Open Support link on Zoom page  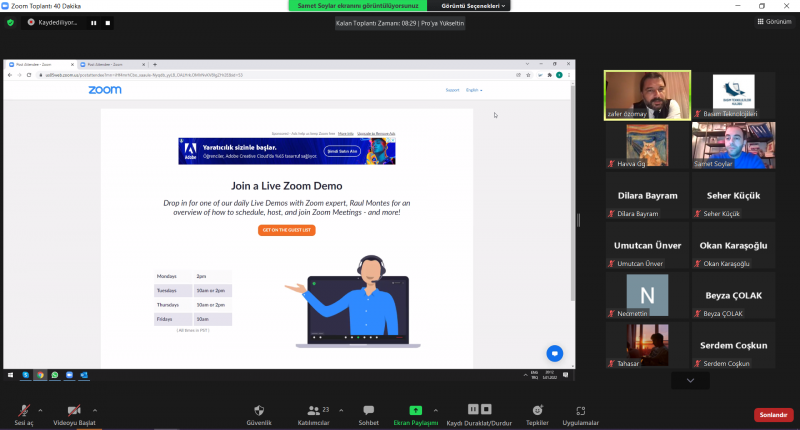pos(452,90)
